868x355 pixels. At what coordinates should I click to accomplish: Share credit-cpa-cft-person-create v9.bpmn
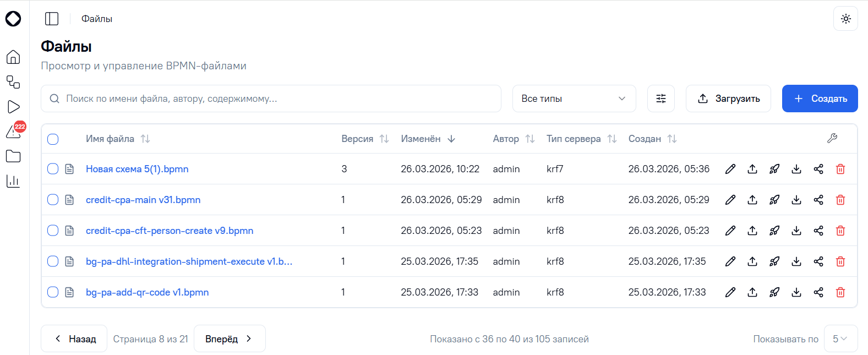tap(818, 231)
